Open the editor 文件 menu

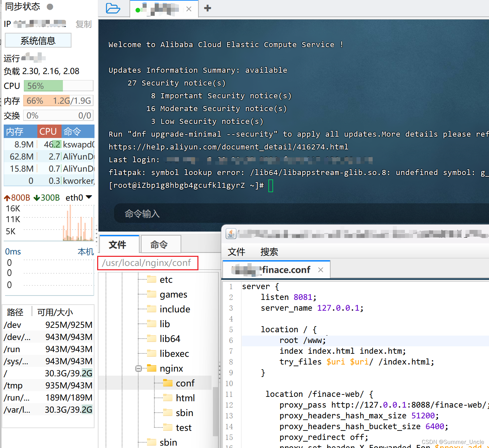click(x=236, y=252)
